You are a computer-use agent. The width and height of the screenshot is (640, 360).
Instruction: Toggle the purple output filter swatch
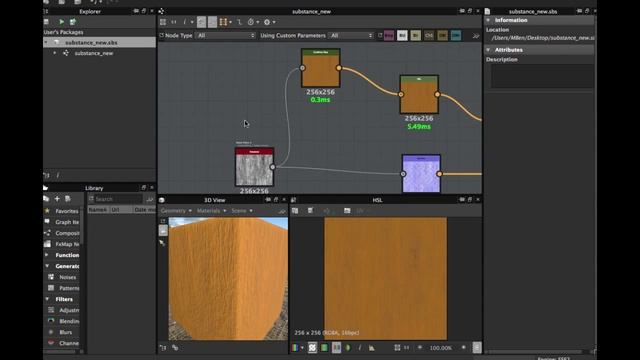tap(389, 36)
